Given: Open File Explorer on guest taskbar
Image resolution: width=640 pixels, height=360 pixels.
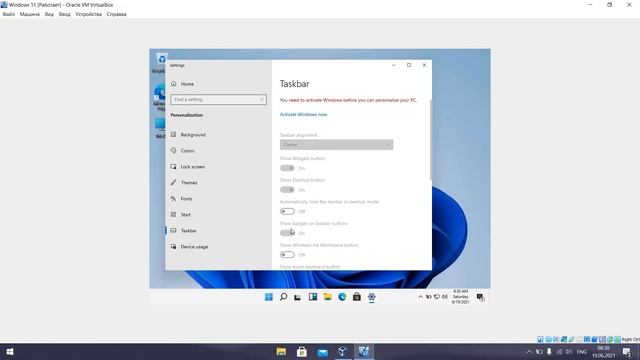Looking at the screenshot, I should click(x=327, y=297).
